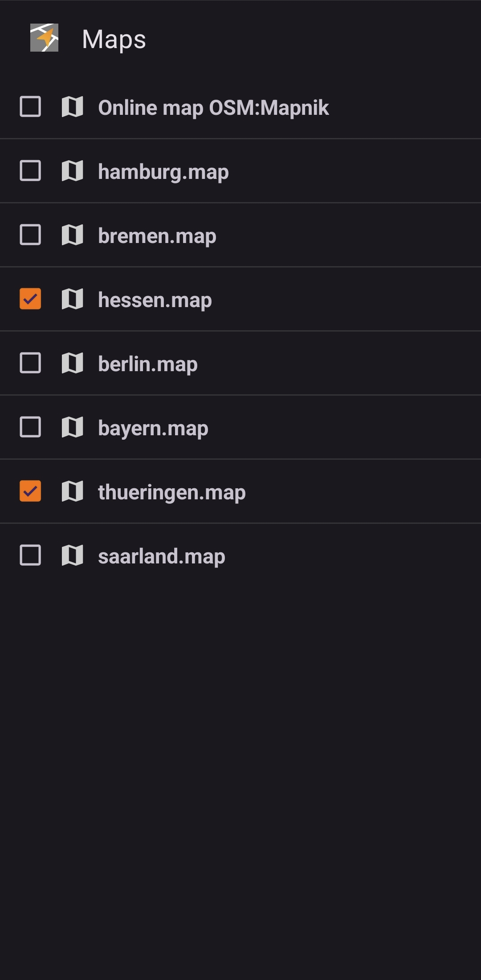Select the berlin.map checkbox

[30, 363]
